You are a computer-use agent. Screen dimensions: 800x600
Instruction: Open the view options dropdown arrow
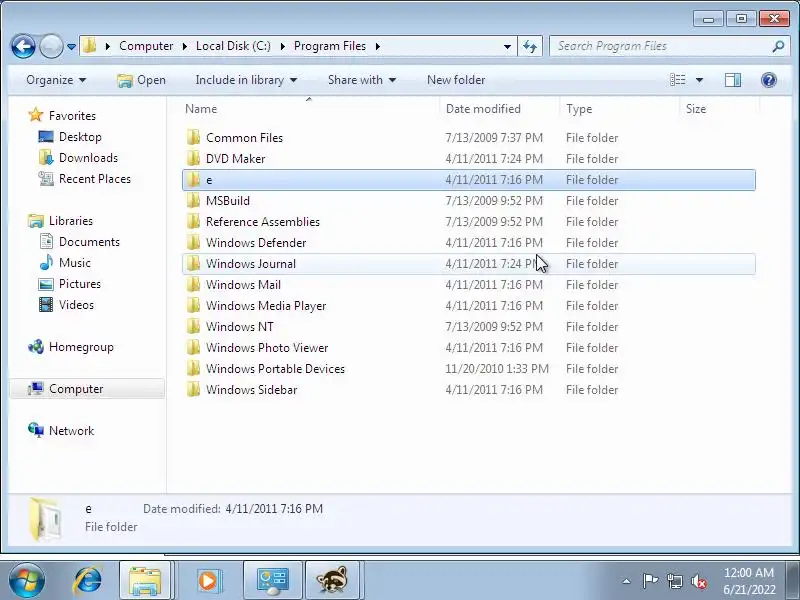pyautogui.click(x=699, y=80)
